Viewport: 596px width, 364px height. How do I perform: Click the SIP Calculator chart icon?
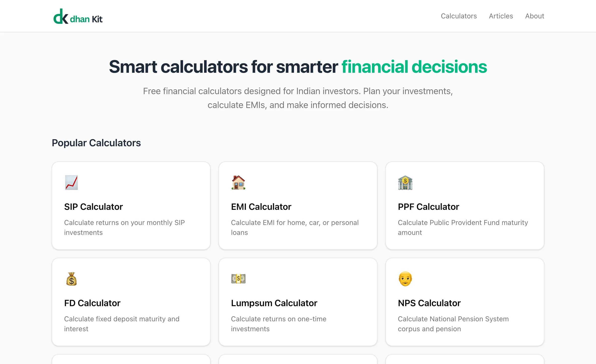[71, 182]
